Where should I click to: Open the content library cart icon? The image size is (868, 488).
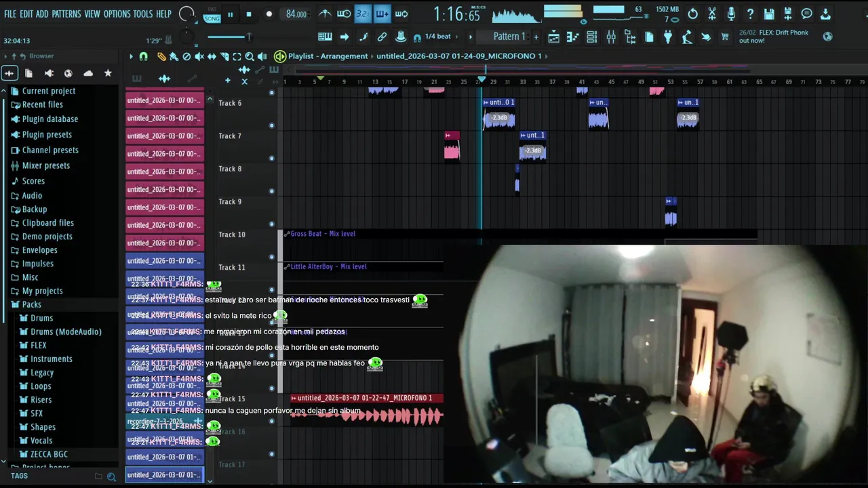pos(725,37)
